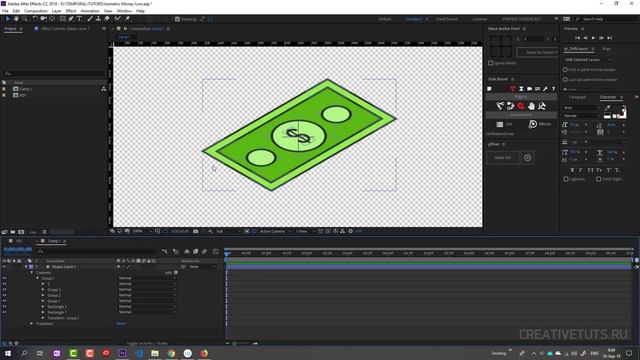Click the current time indicator marker
Viewport: 640px width, 360px height.
pyautogui.click(x=227, y=254)
